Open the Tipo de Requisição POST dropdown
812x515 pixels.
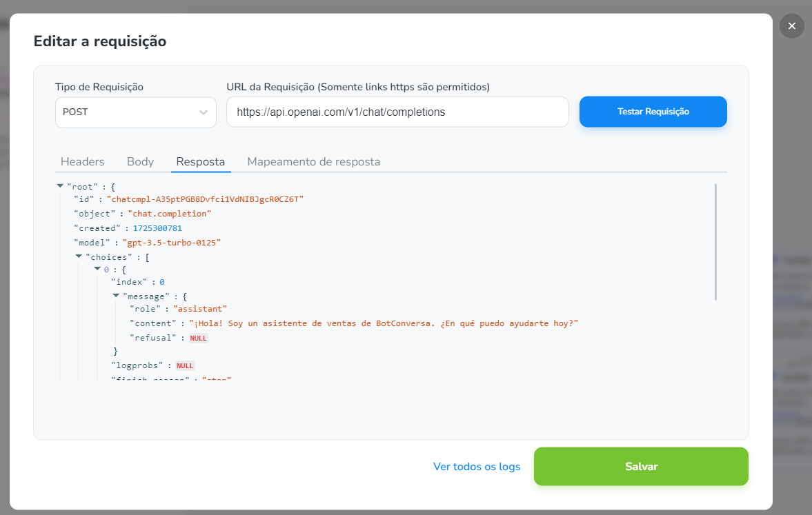[x=136, y=112]
